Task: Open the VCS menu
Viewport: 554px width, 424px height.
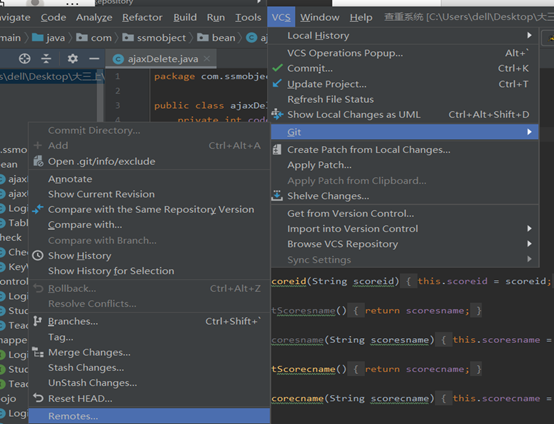Action: coord(281,17)
